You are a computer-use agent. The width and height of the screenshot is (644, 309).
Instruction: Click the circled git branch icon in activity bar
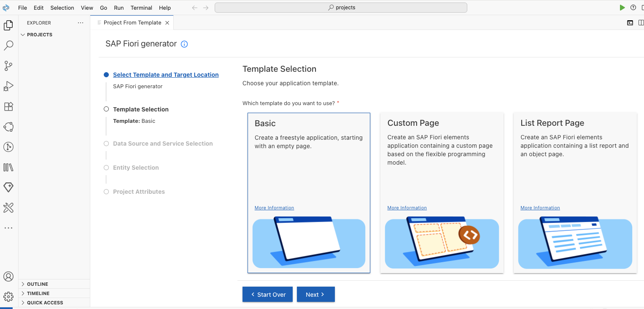point(8,147)
